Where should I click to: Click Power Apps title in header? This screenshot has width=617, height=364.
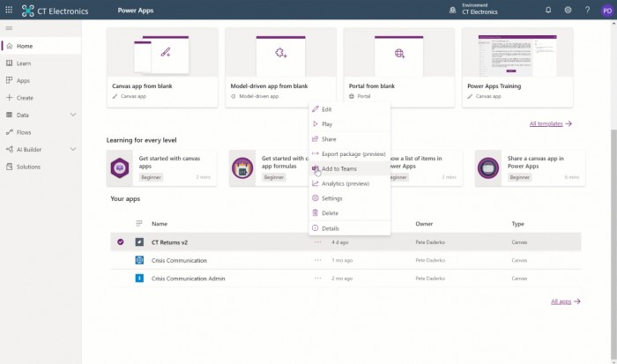pyautogui.click(x=136, y=11)
